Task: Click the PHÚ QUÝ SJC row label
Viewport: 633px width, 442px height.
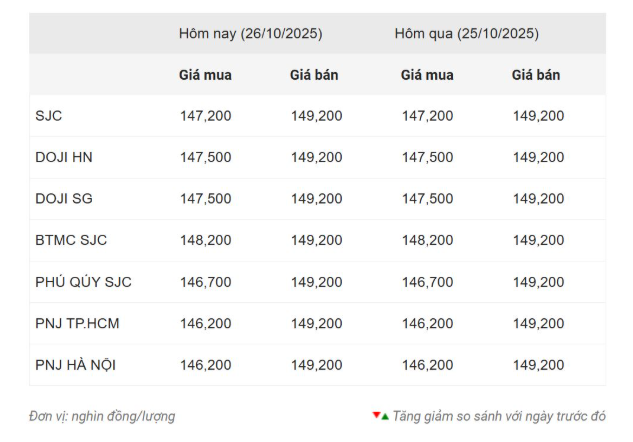Action: click(x=83, y=282)
